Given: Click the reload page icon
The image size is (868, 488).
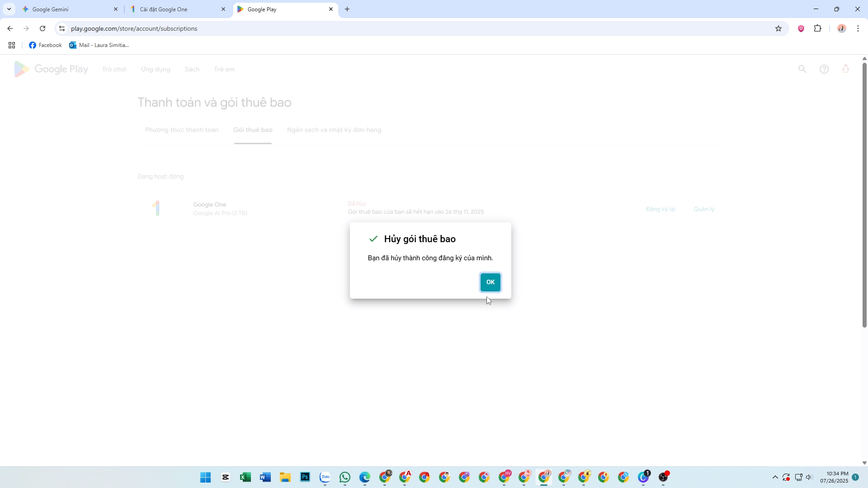Looking at the screenshot, I should click(42, 28).
